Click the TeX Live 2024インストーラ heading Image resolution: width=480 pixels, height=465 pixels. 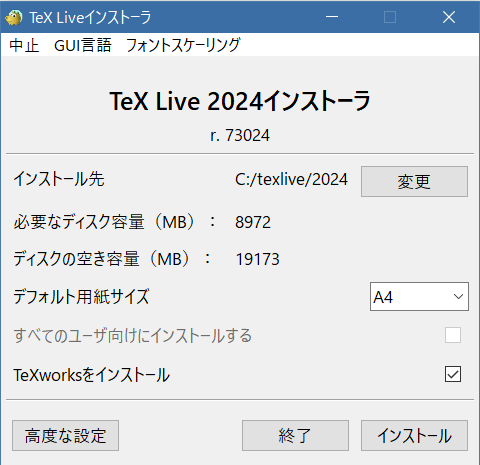[240, 101]
